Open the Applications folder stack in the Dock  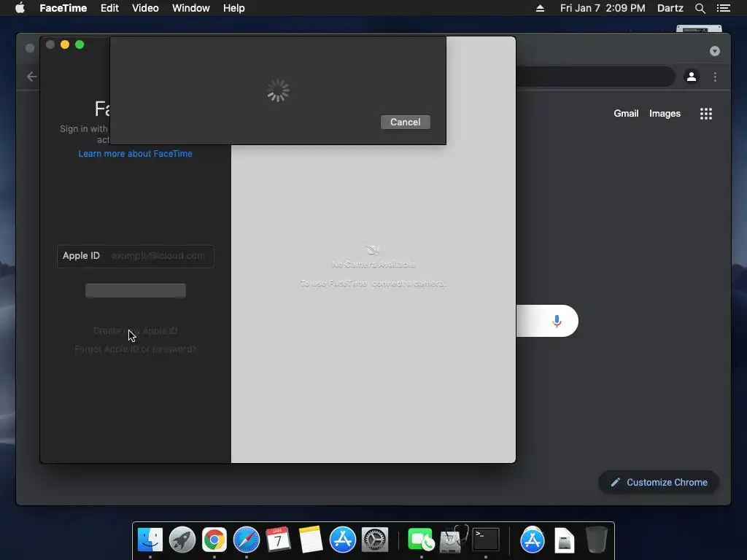(x=532, y=540)
